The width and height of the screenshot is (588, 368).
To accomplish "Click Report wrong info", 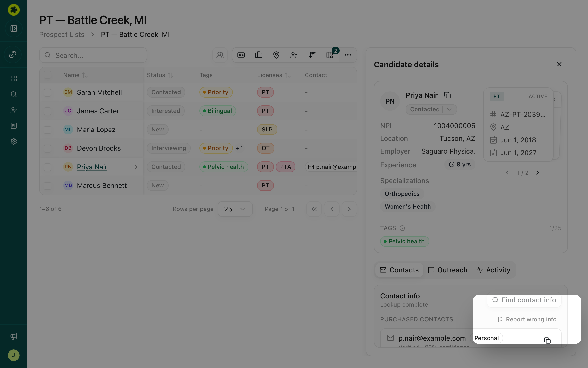I will tap(527, 319).
